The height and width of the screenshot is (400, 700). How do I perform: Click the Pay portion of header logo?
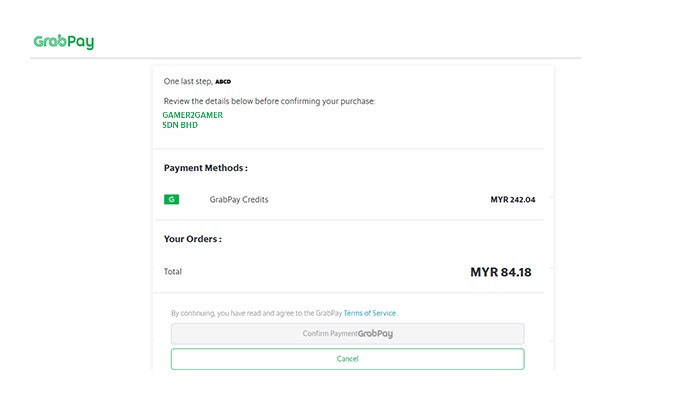(x=81, y=42)
